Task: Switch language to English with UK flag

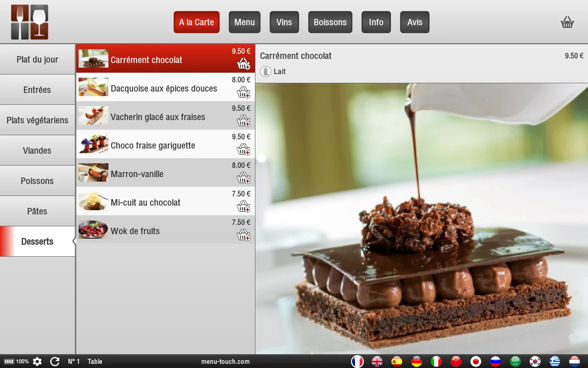Action: (377, 362)
